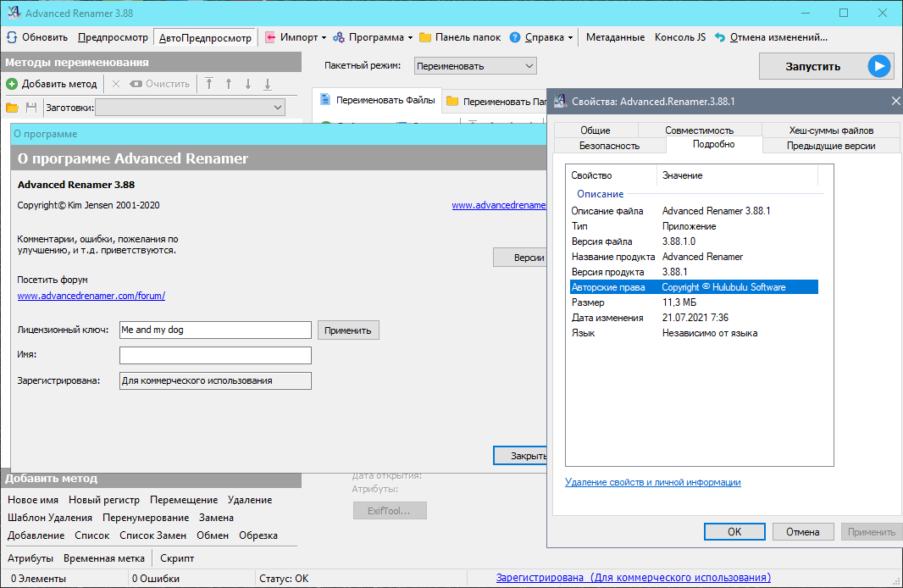This screenshot has height=588, width=903.
Task: Open the Общие tab in properties
Action: coord(596,130)
